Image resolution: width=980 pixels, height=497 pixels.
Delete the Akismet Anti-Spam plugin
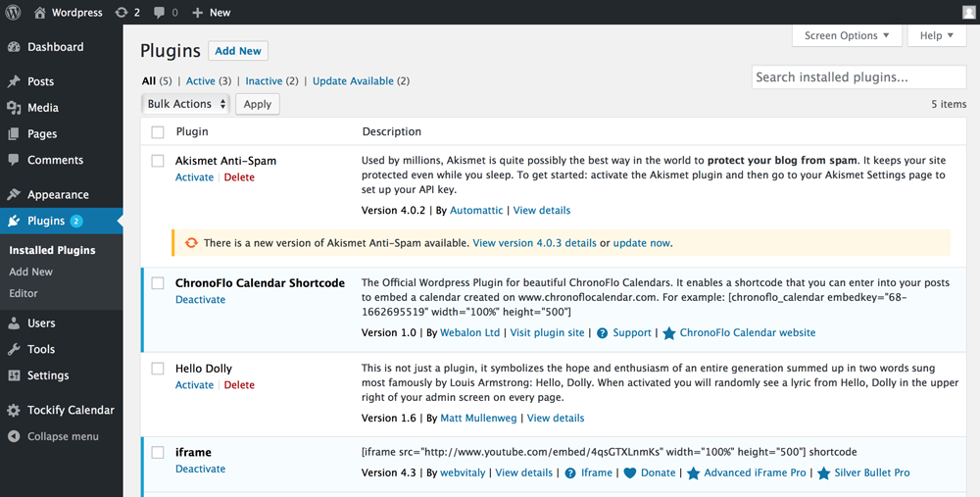pyautogui.click(x=239, y=177)
